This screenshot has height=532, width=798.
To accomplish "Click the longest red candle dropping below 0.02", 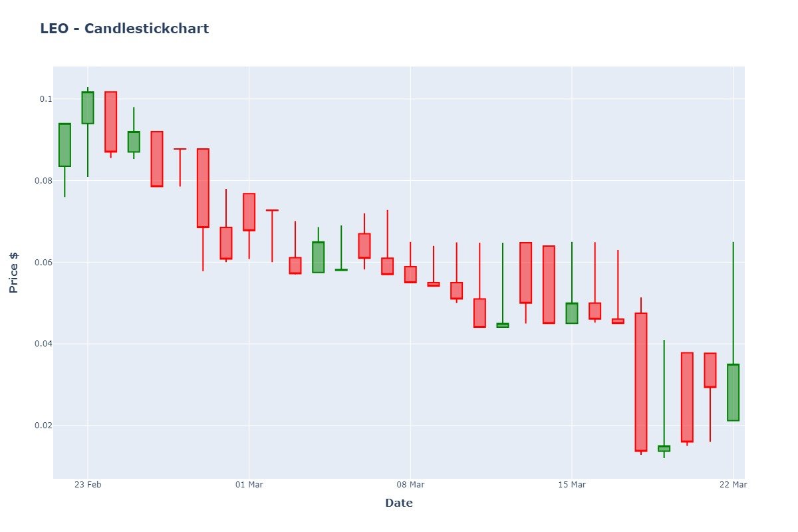I will tap(641, 382).
